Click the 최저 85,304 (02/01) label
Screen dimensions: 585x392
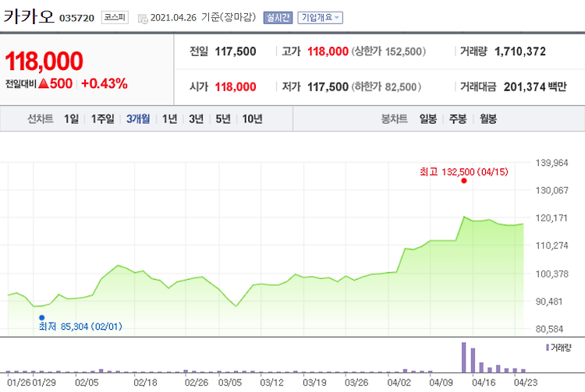pos(80,327)
